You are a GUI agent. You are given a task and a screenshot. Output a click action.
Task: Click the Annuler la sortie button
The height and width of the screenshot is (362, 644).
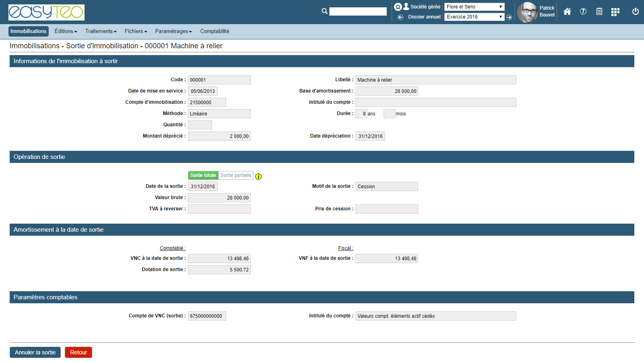click(35, 352)
